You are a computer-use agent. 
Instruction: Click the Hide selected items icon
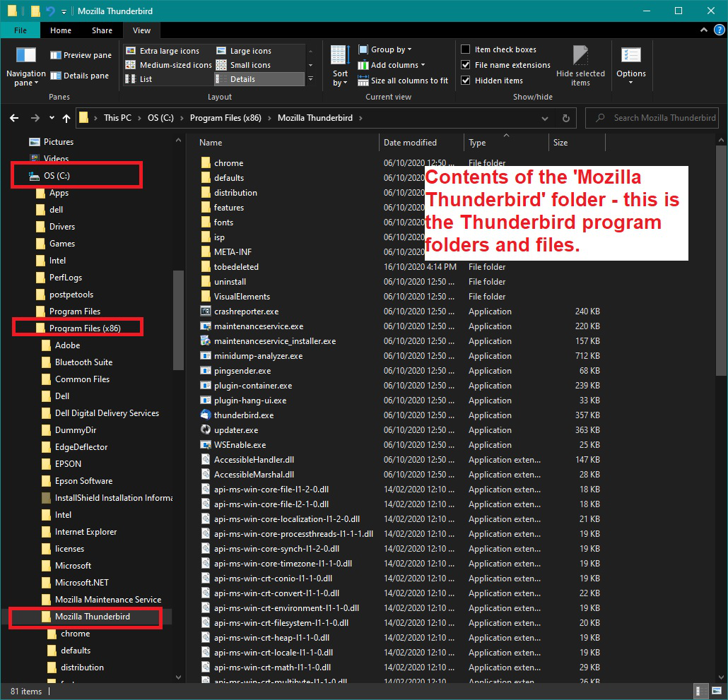580,57
